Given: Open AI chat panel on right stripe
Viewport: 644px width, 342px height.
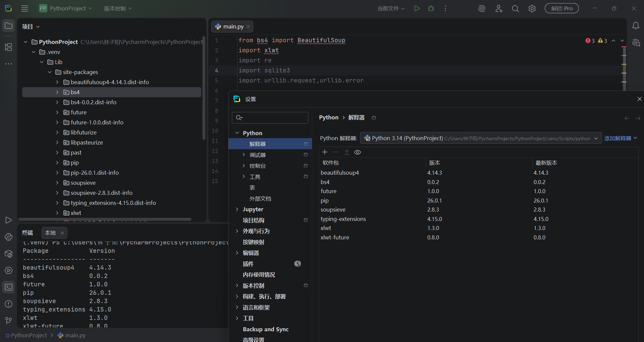Looking at the screenshot, I should [x=636, y=43].
